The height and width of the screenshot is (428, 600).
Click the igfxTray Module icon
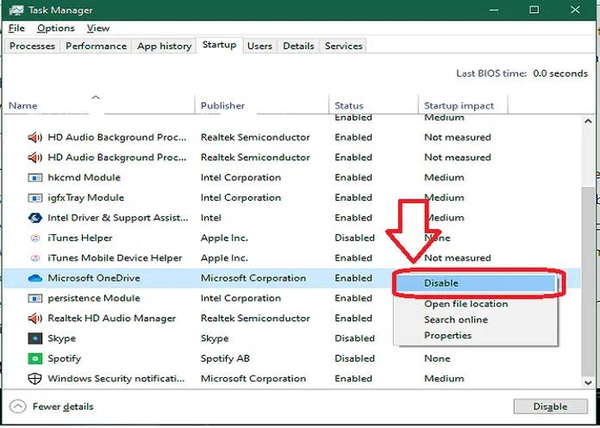35,198
